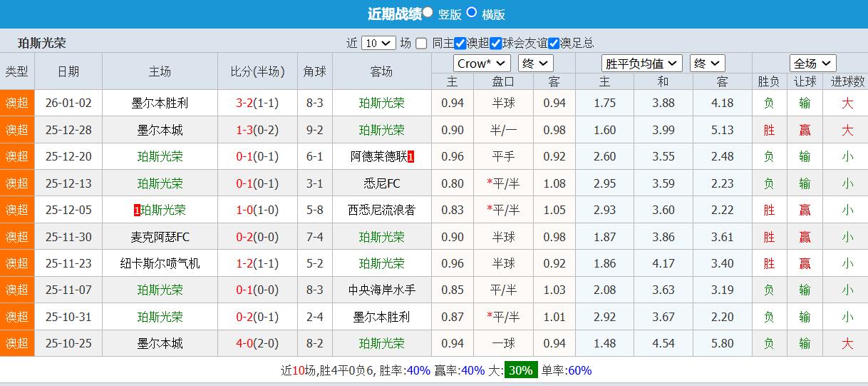Click 墨尔本城 home team on 25-10-25
The height and width of the screenshot is (386, 868).
[x=160, y=343]
